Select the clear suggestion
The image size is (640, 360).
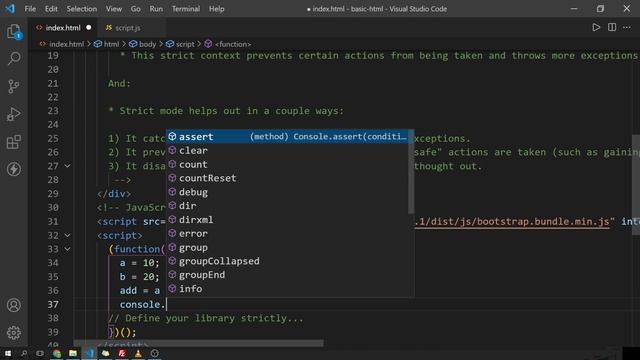[287, 151]
